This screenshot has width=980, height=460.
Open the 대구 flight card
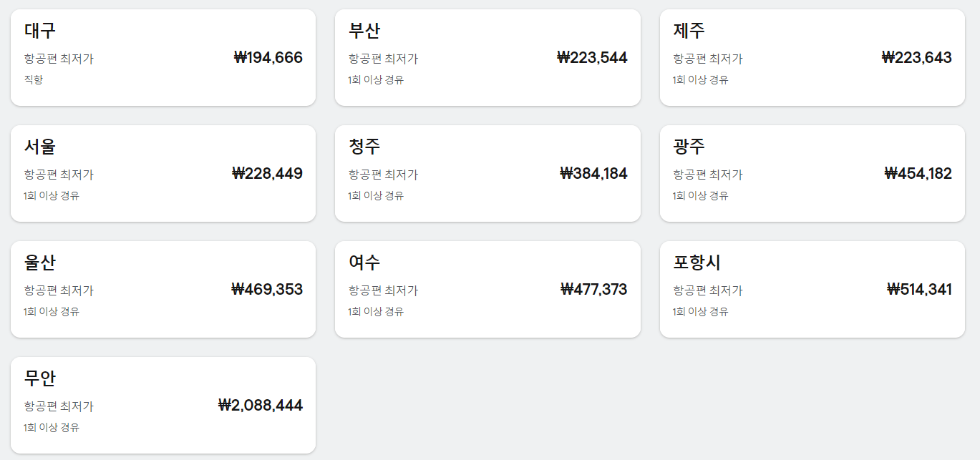tap(163, 57)
